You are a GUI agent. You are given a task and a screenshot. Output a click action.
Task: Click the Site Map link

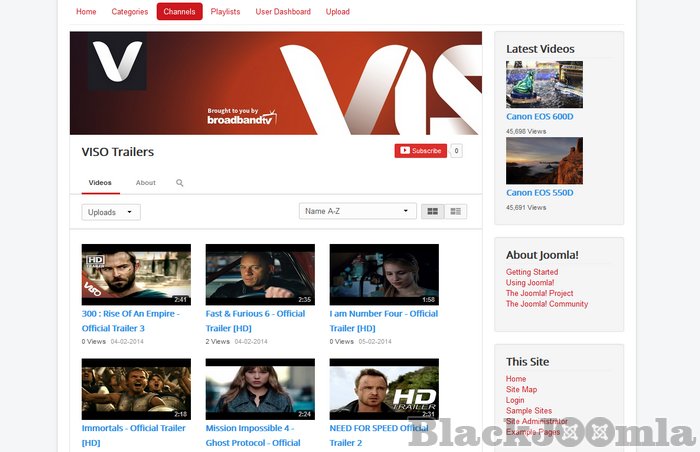(521, 390)
